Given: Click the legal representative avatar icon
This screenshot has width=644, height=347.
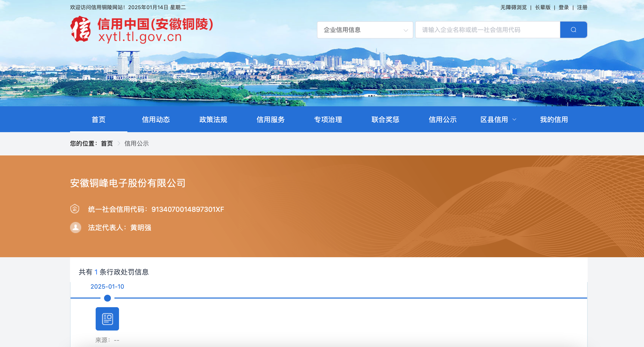Looking at the screenshot, I should (x=76, y=228).
